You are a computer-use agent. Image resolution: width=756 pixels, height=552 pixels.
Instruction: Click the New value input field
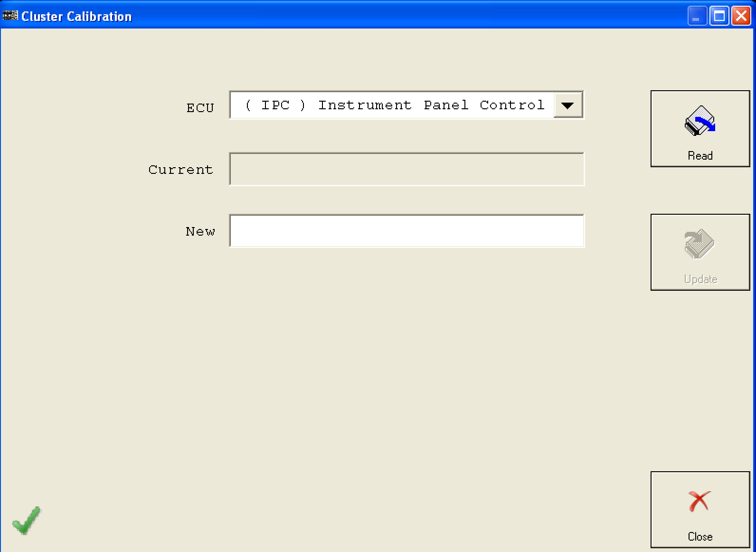(406, 231)
